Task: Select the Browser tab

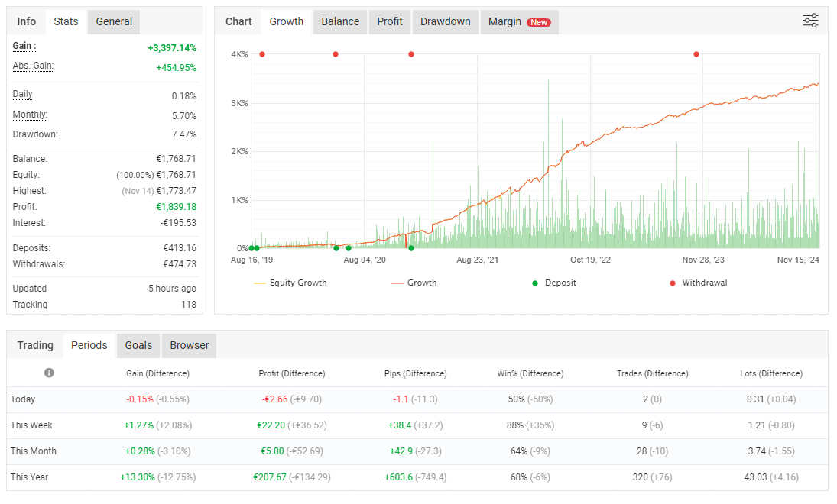Action: coord(190,345)
